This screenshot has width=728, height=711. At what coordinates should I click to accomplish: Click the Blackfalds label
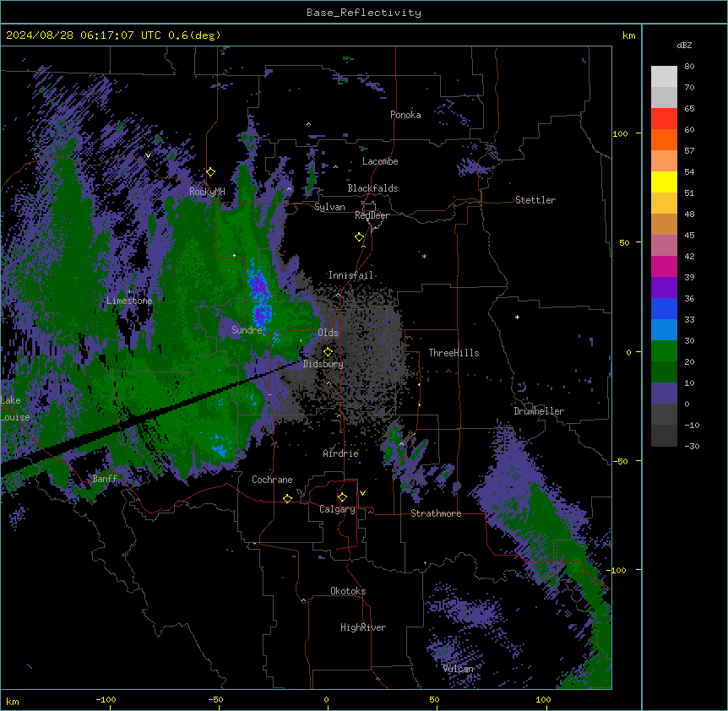372,188
